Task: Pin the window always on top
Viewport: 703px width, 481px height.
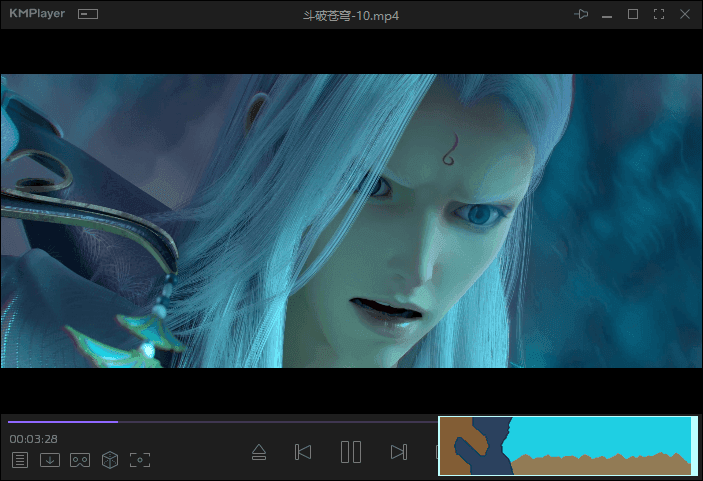Action: (581, 14)
